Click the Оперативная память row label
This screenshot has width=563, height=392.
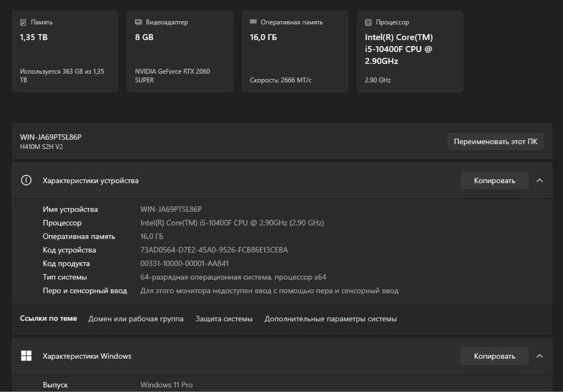(x=79, y=236)
